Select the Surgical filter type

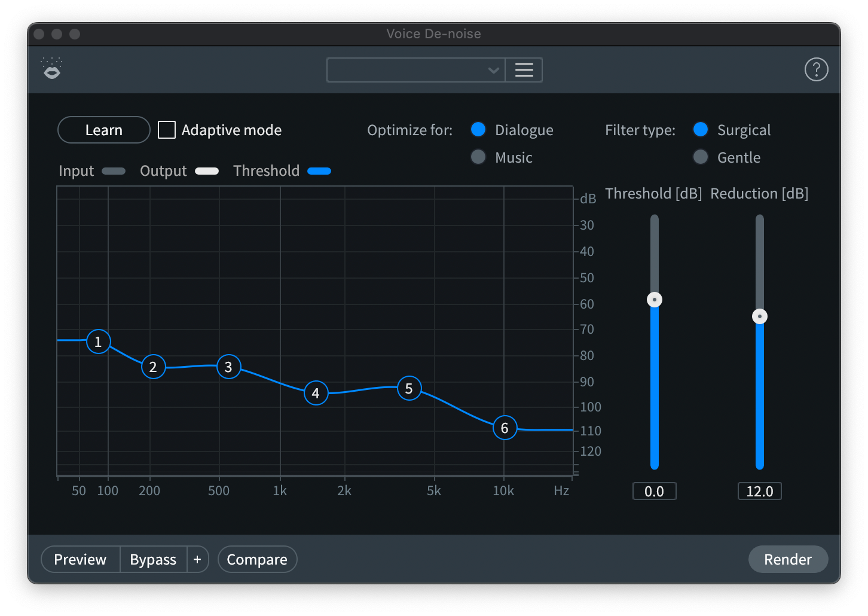point(700,130)
